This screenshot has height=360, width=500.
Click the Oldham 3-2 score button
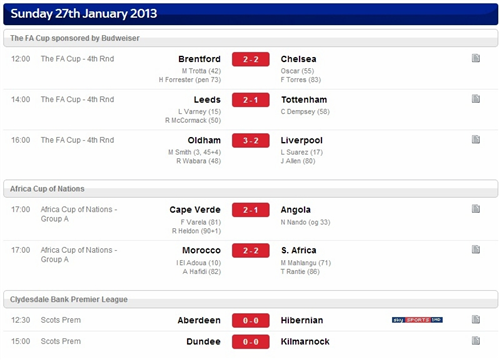point(251,141)
